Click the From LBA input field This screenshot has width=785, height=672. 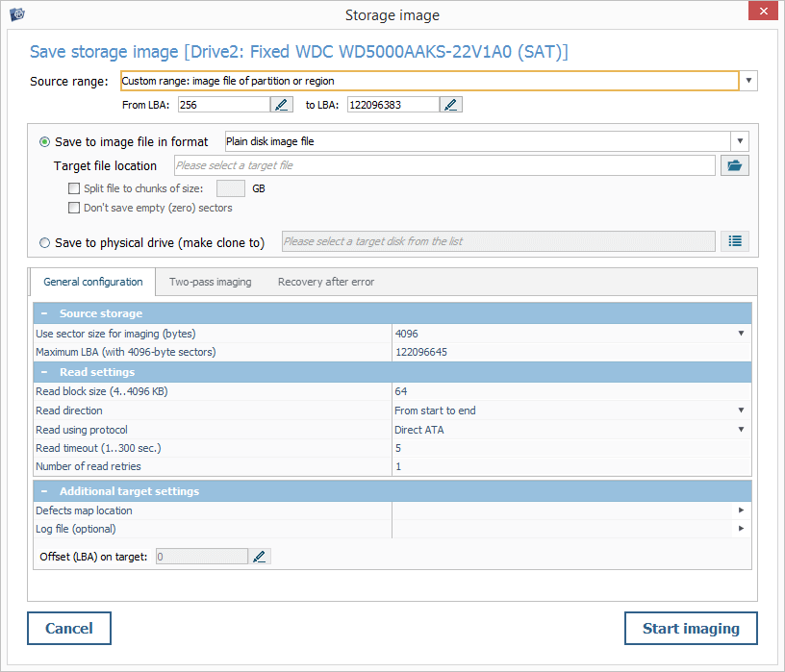pos(224,105)
